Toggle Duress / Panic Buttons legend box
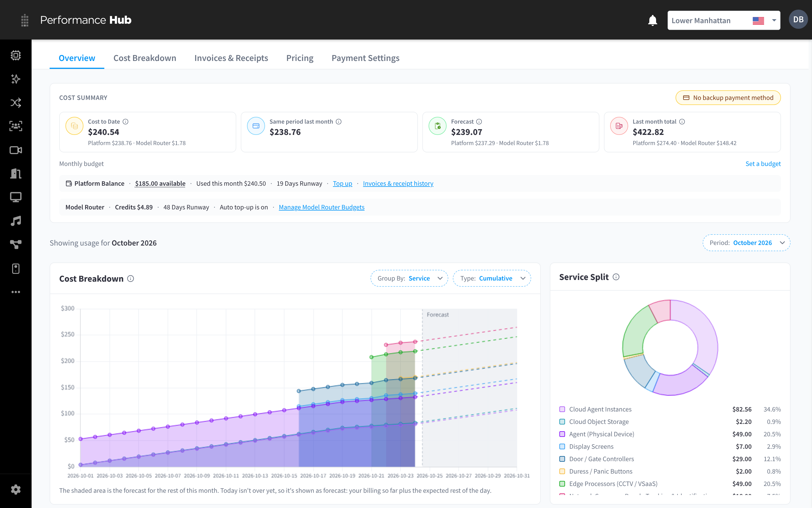This screenshot has height=508, width=812. tap(562, 471)
